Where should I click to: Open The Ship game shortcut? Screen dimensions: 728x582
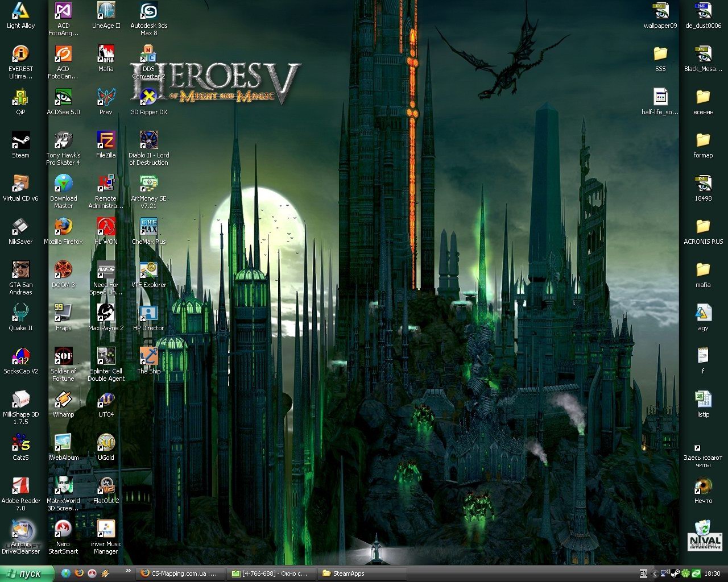click(148, 357)
